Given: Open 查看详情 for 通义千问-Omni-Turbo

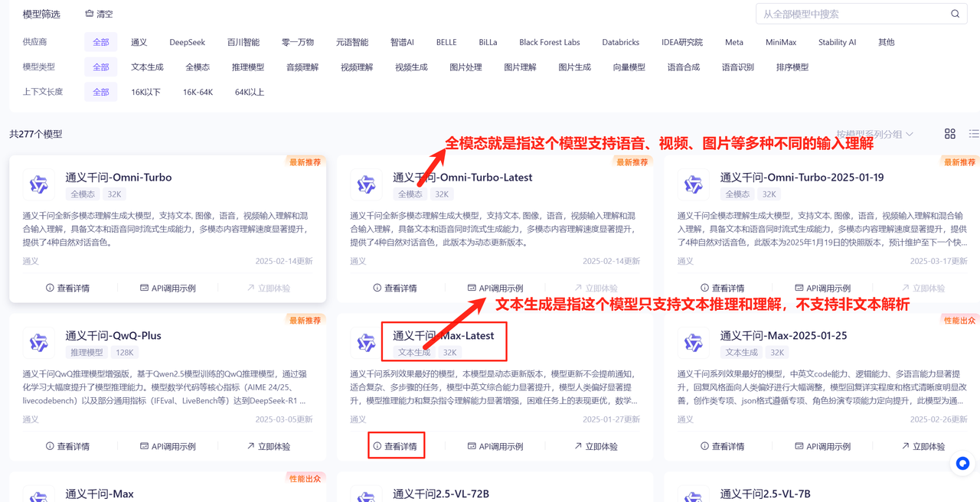Looking at the screenshot, I should tap(67, 288).
